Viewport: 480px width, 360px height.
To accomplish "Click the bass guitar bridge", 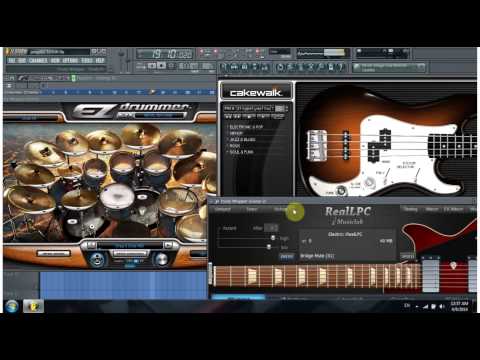I will [316, 146].
